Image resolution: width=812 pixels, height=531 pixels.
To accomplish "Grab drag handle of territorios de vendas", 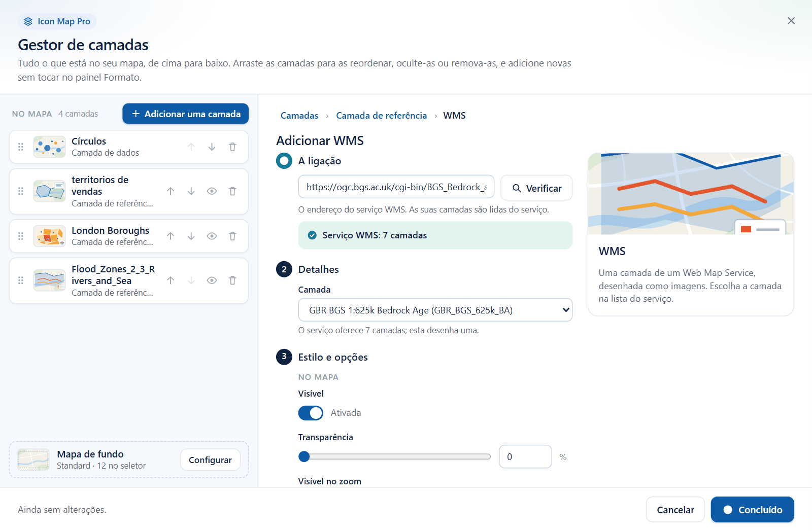I will click(21, 191).
